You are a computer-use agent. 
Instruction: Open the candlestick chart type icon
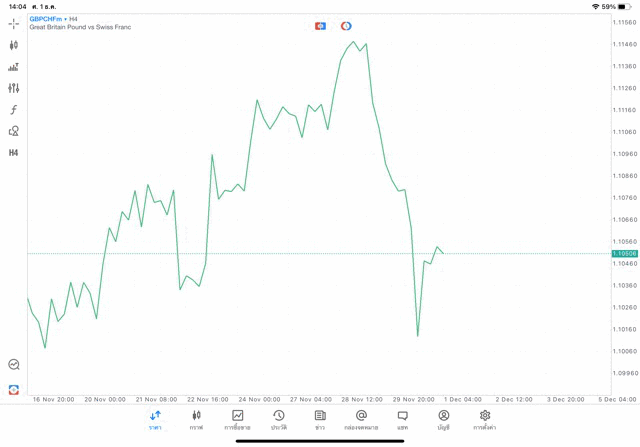tap(14, 45)
